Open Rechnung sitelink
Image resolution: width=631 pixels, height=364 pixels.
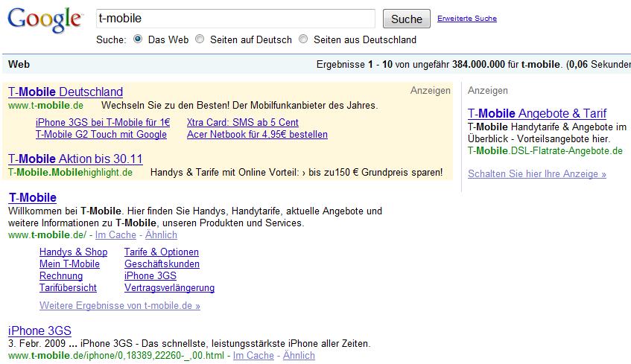(x=61, y=276)
